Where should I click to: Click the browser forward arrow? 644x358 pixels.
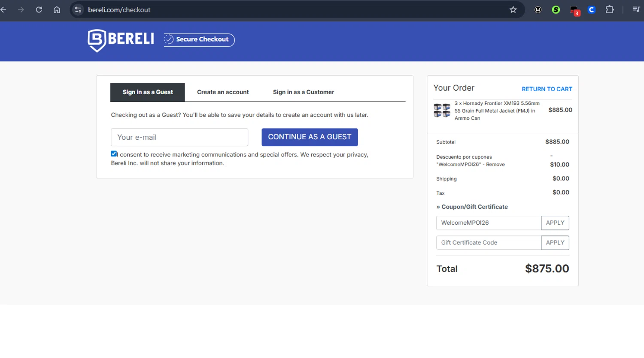21,9
